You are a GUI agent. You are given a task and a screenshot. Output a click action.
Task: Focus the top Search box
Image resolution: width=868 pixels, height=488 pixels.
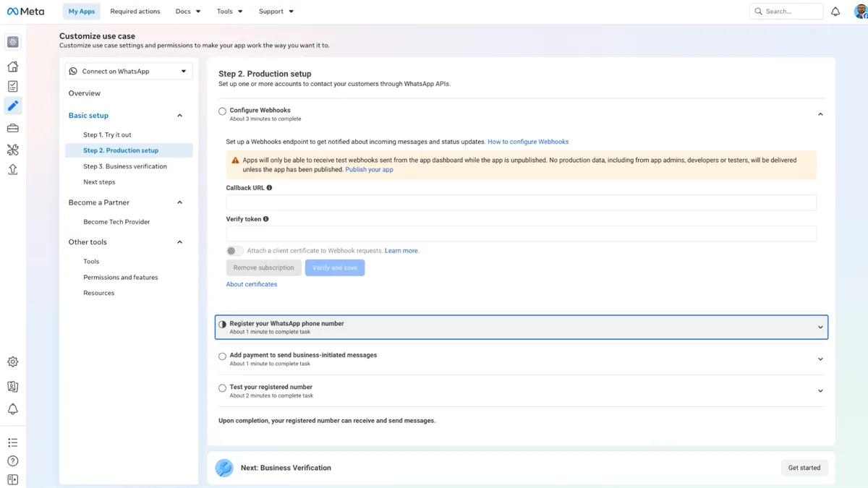click(786, 12)
